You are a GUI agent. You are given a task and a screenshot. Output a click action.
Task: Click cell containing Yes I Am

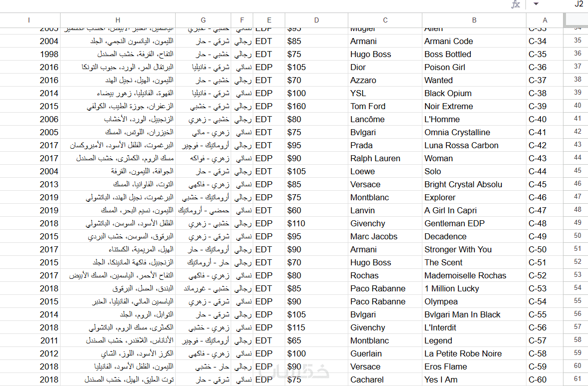[474, 379]
